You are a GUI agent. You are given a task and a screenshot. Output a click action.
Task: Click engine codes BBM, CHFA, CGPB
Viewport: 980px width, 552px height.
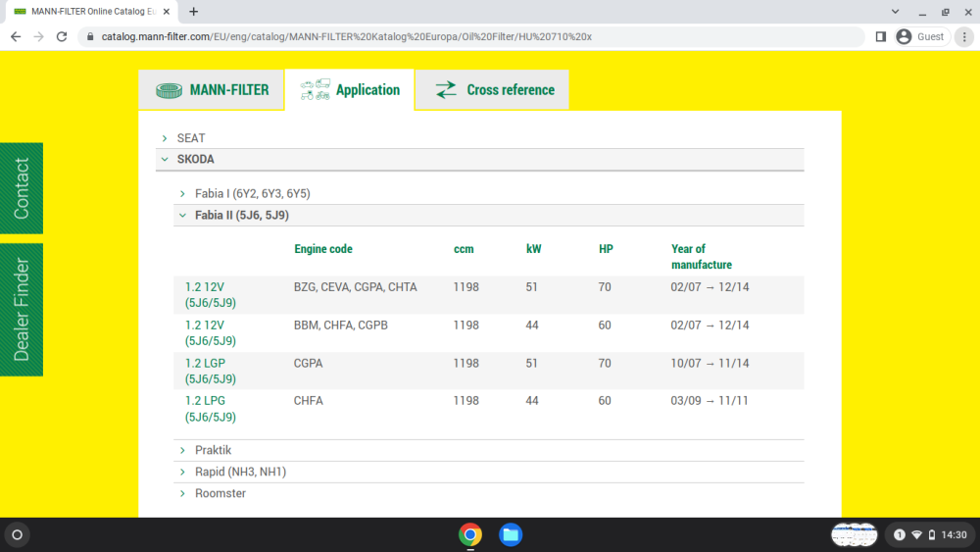(341, 326)
